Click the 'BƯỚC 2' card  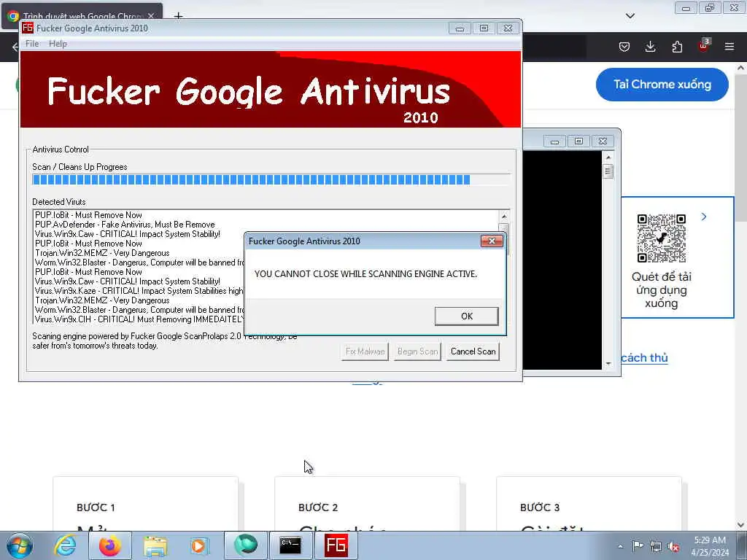click(x=368, y=504)
